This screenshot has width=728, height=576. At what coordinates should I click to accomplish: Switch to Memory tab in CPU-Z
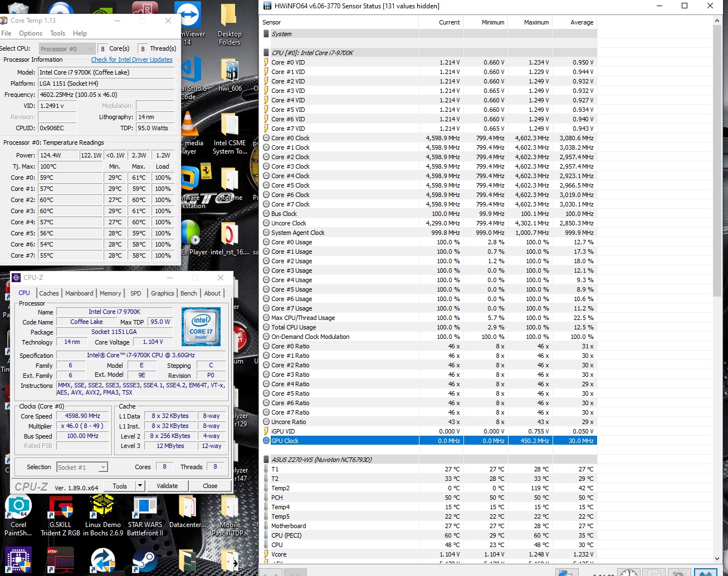pos(110,293)
